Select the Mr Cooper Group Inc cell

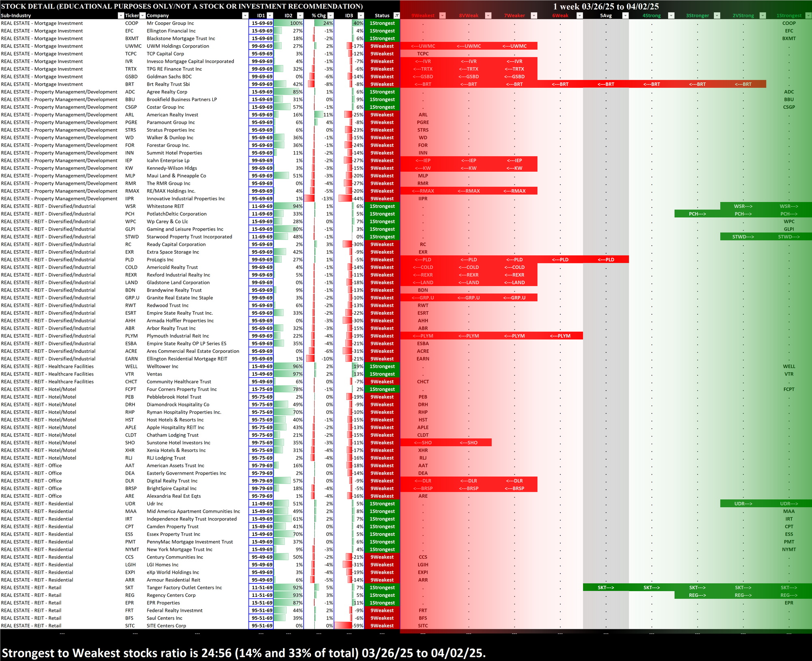click(171, 23)
